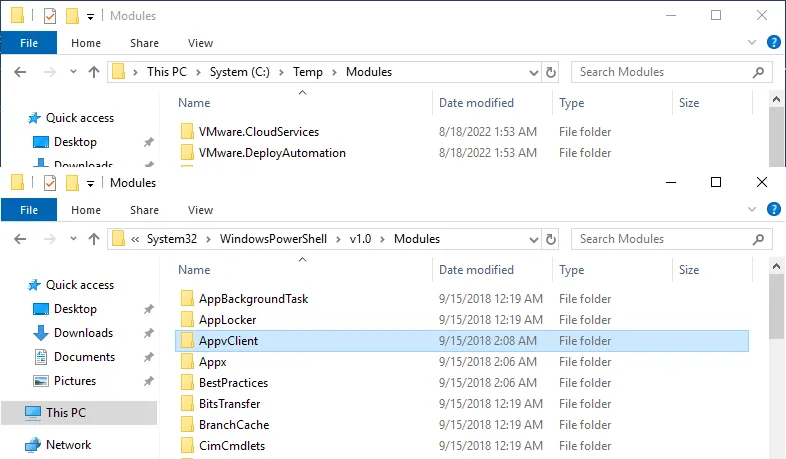Expand hidden path chevrons before System32 breadcrumb
The height and width of the screenshot is (459, 786).
pos(134,239)
